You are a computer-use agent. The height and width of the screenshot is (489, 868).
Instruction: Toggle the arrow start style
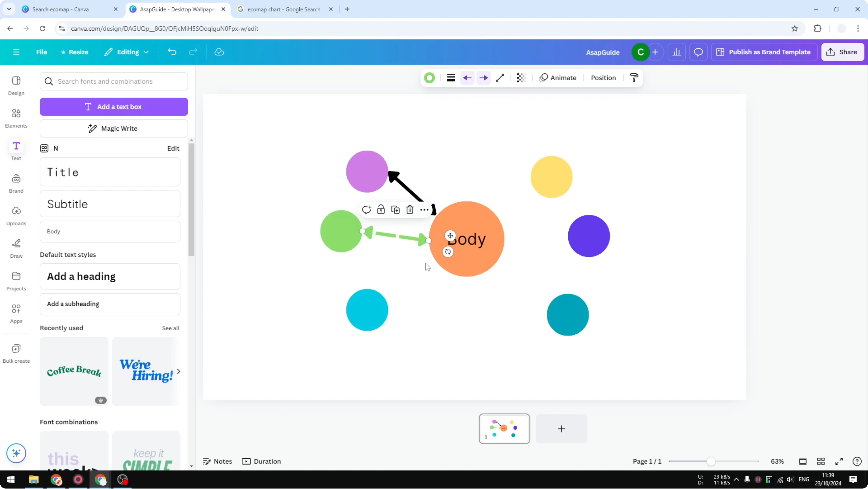click(467, 78)
